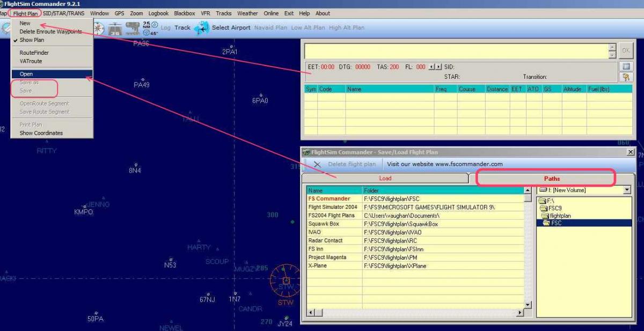This screenshot has height=331, width=644.
Task: Select the Flight Simulator 2004 path row
Action: [x=414, y=207]
